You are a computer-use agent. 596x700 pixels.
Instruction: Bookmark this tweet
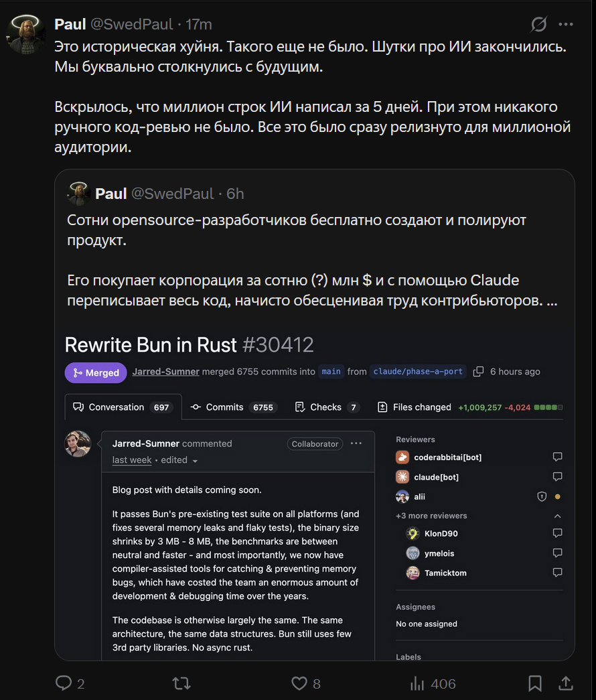coord(535,683)
